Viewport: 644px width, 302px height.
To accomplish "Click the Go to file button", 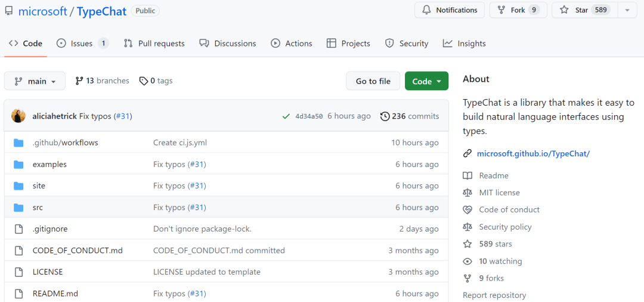I will (x=373, y=81).
